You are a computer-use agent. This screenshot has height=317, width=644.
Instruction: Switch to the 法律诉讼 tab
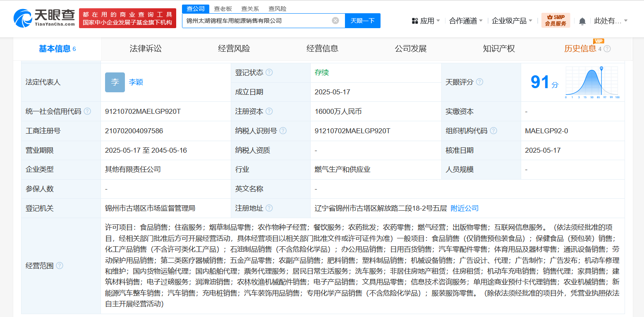[146, 49]
